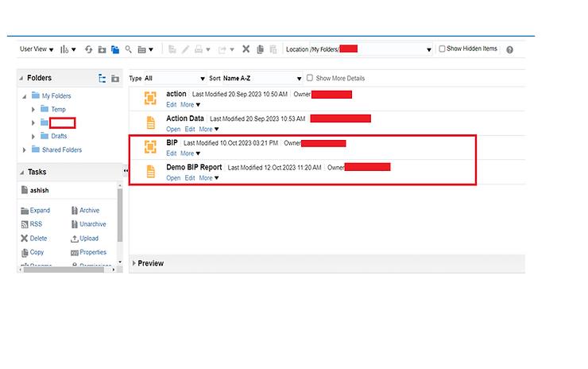The image size is (588, 369).
Task: Click Unarchive in Tasks panel
Action: tap(88, 224)
